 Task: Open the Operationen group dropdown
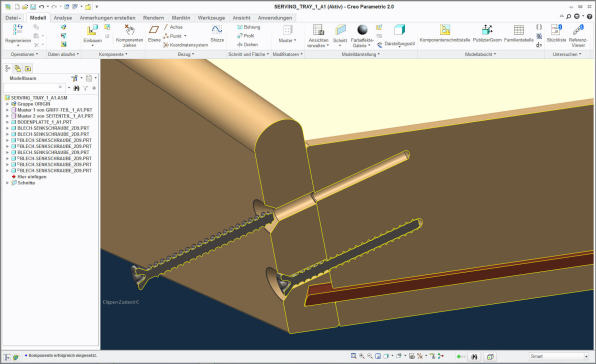click(x=24, y=54)
